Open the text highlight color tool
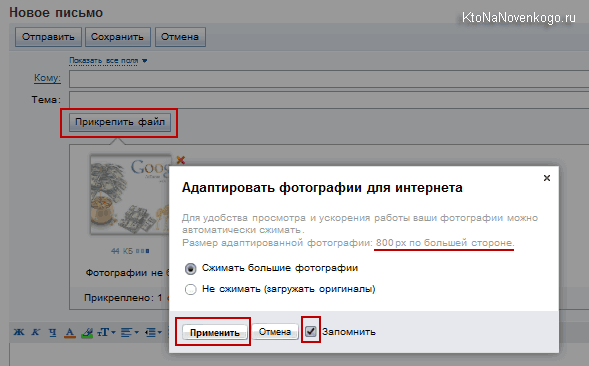 click(87, 333)
